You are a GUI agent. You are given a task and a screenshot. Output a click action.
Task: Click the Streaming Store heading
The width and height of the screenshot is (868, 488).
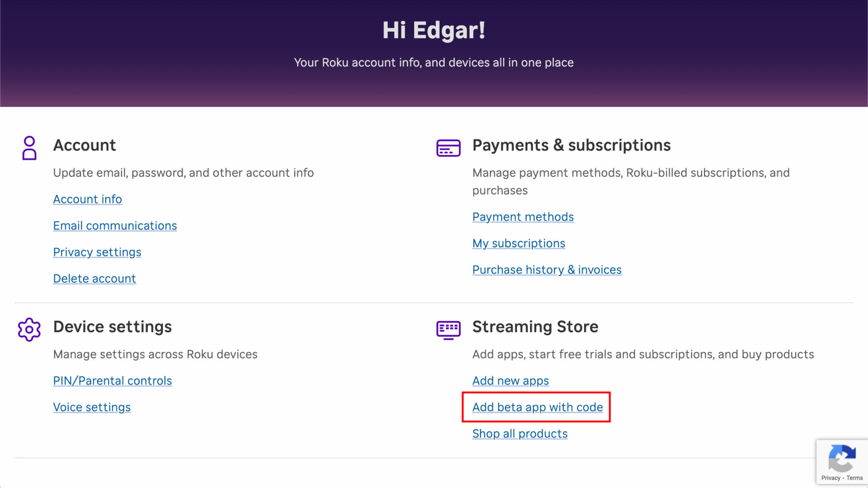pos(535,326)
